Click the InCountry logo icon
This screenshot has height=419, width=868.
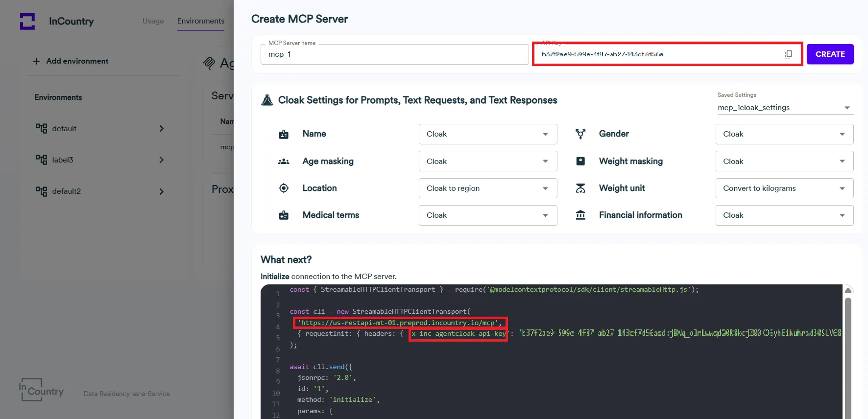click(x=27, y=22)
